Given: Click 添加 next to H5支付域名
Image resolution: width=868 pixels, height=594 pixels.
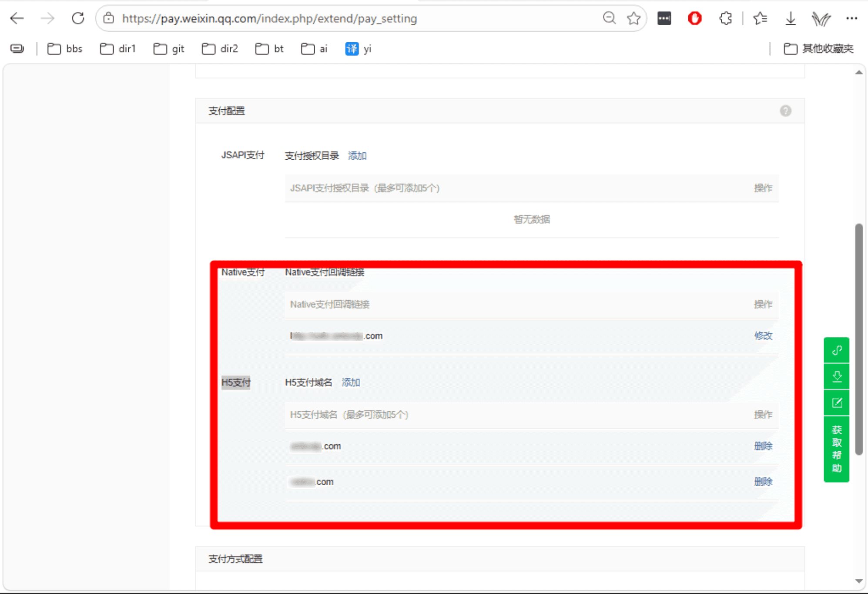Looking at the screenshot, I should 351,383.
